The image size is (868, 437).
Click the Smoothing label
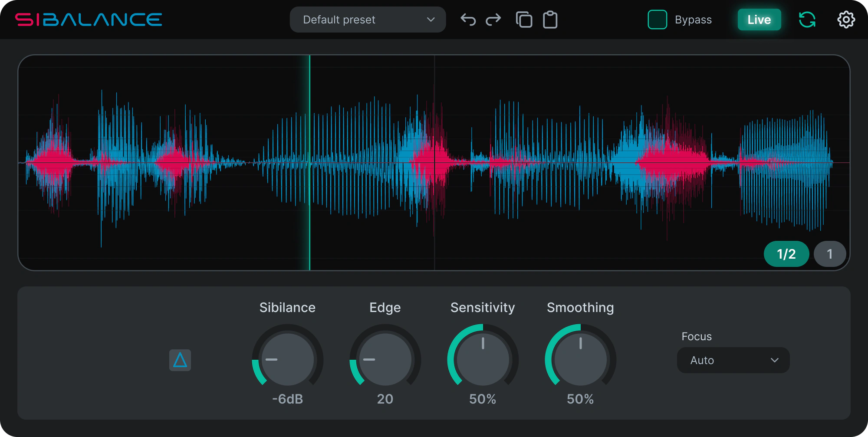580,308
